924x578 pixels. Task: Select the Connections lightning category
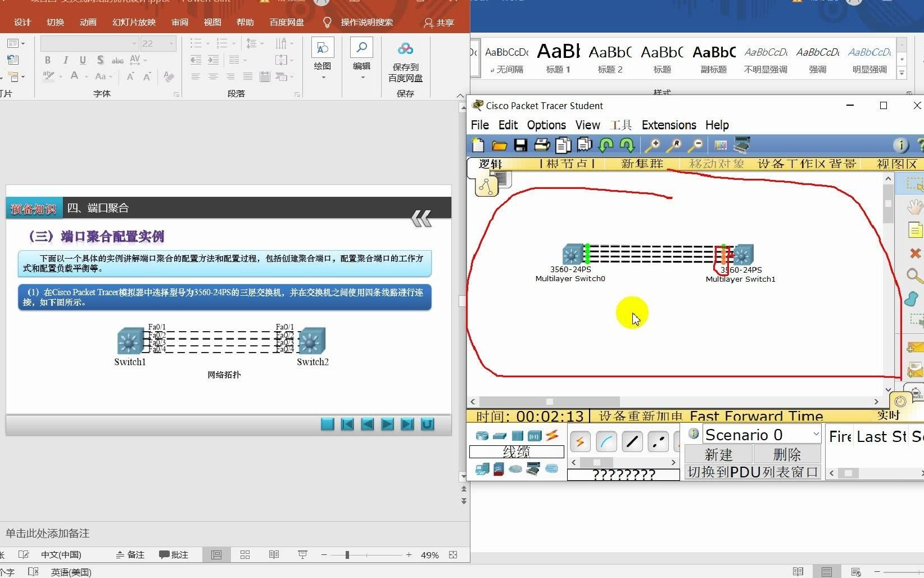(552, 435)
